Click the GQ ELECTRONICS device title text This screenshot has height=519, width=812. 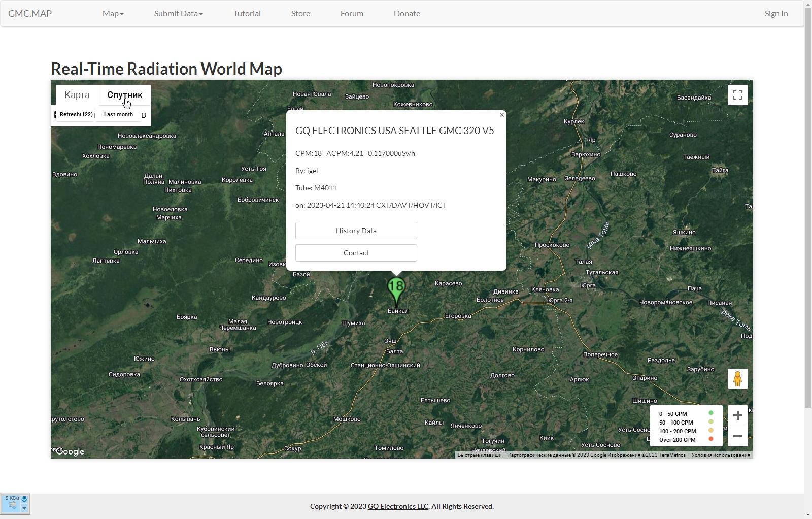(x=394, y=131)
